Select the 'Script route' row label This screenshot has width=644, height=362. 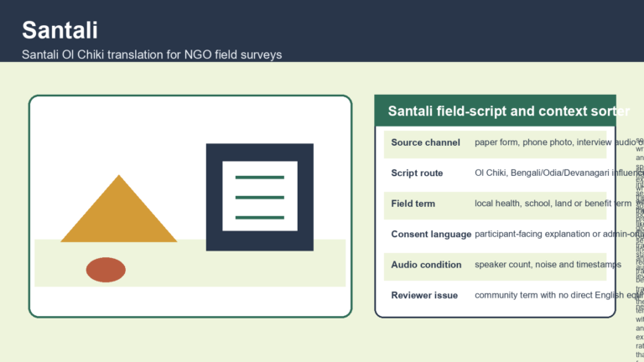417,173
